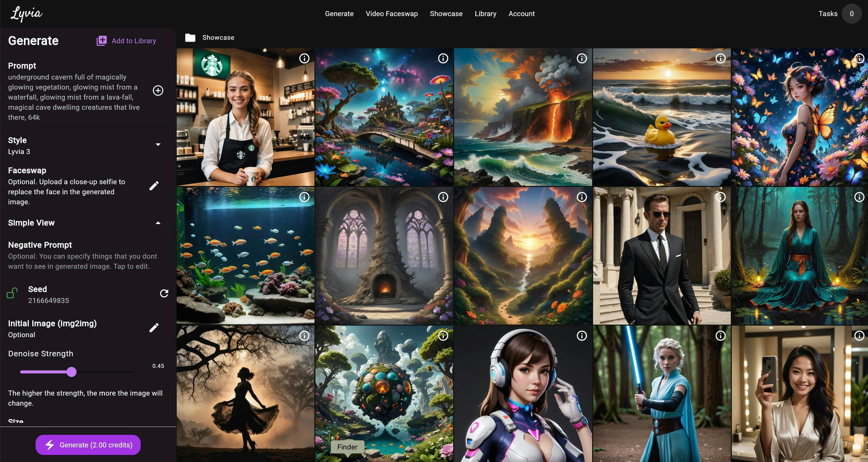Image resolution: width=868 pixels, height=462 pixels.
Task: Open the Account menu item
Action: [x=521, y=14]
